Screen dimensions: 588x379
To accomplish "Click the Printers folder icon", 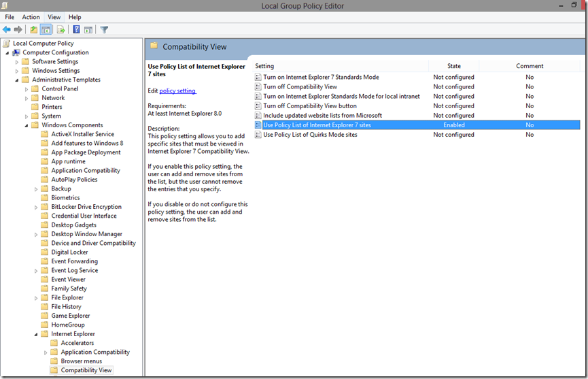I will 35,107.
